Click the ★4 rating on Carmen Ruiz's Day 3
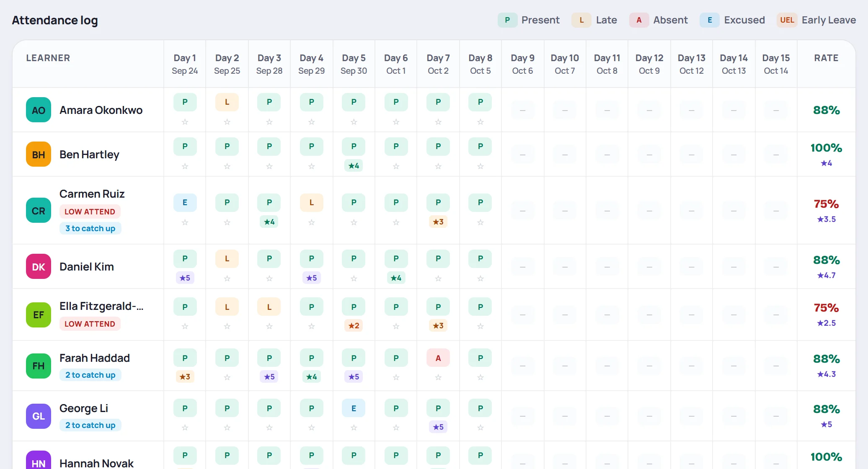 tap(269, 222)
